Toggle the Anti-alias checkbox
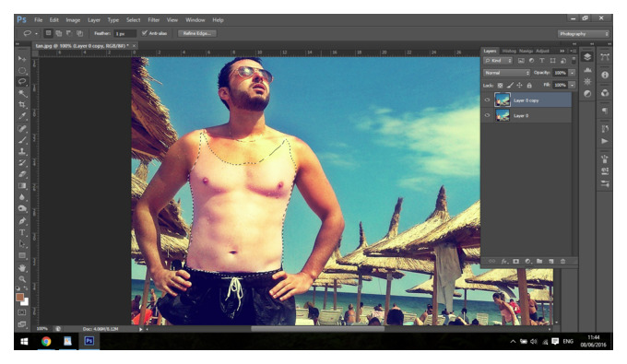Screen dimensions: 627x364 tap(145, 33)
